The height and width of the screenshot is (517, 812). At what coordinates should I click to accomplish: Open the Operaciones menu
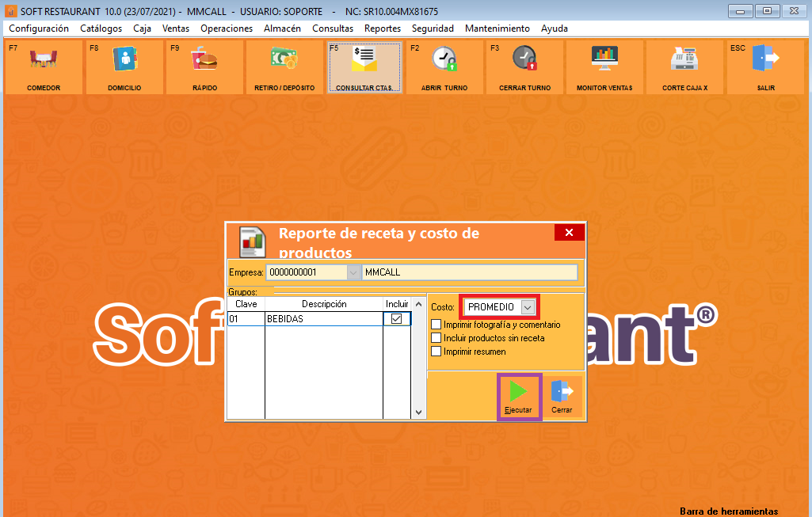(x=227, y=29)
